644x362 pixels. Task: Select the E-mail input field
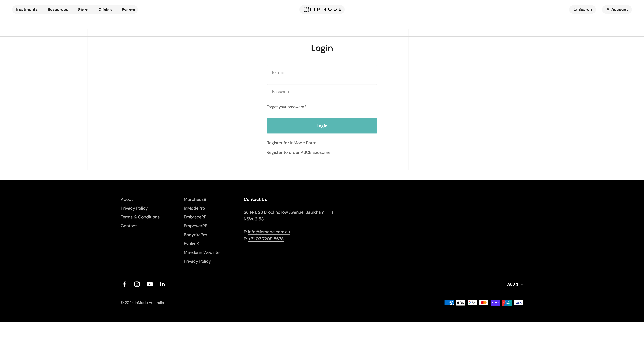pyautogui.click(x=322, y=73)
